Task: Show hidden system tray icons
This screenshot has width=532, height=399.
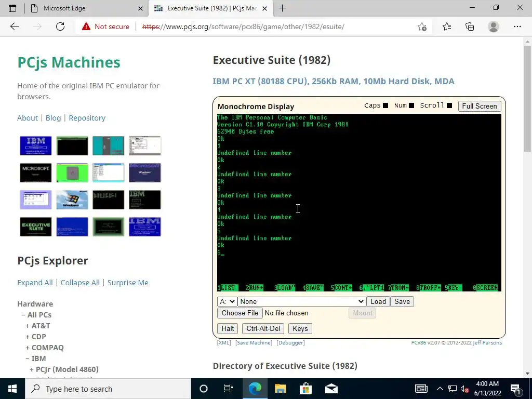Action: pyautogui.click(x=440, y=389)
